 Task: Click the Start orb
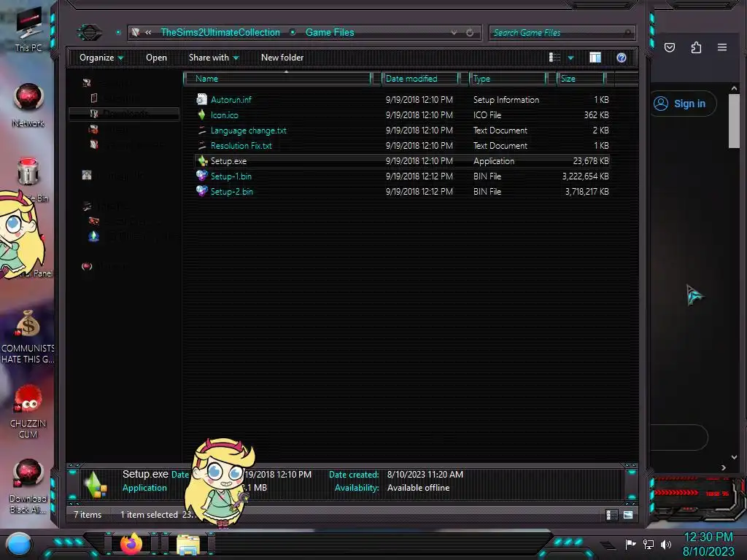tap(19, 545)
